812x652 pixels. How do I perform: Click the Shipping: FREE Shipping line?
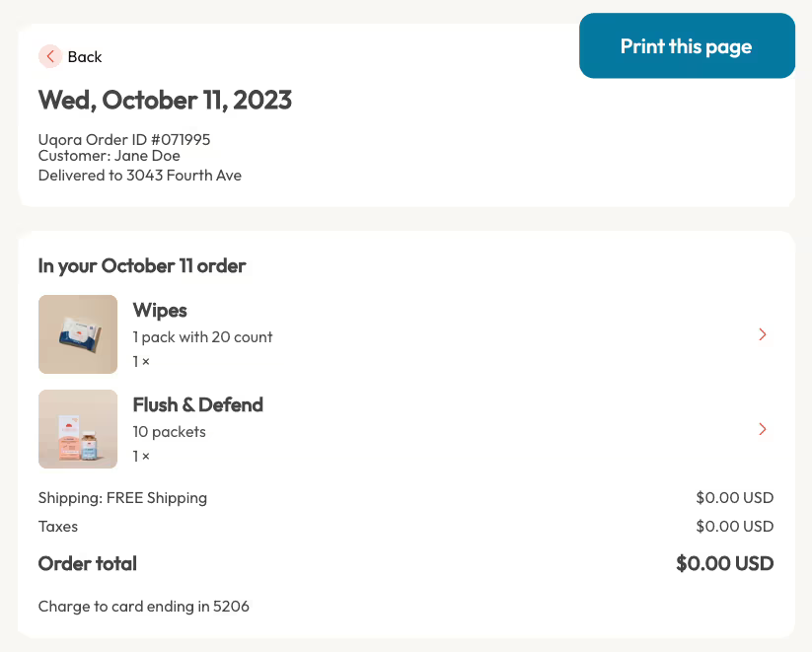(122, 498)
